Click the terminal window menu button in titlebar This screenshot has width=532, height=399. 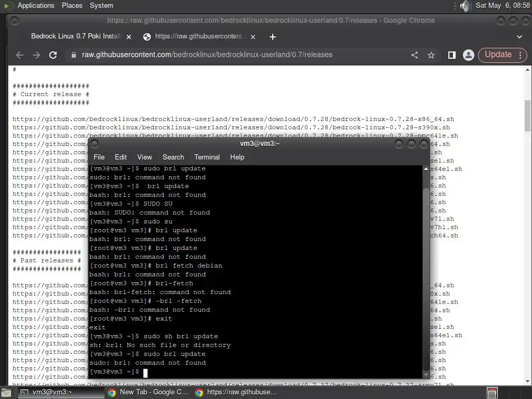[x=95, y=144]
